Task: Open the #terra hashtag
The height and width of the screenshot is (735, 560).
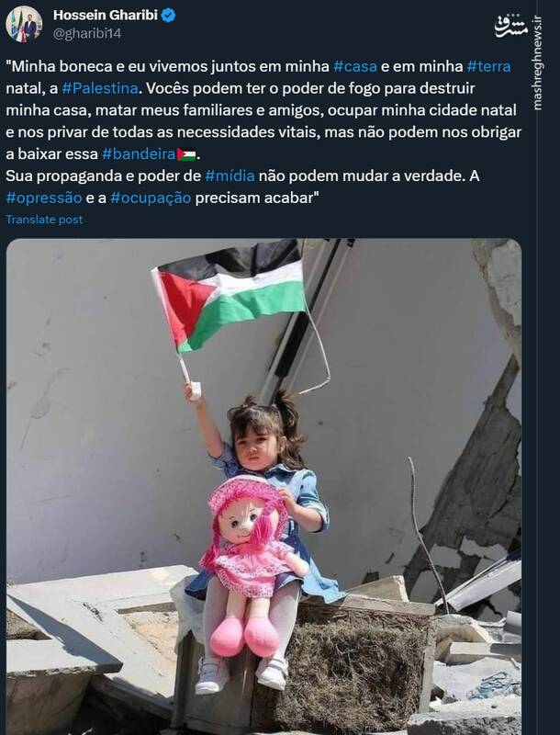Action: pyautogui.click(x=488, y=66)
